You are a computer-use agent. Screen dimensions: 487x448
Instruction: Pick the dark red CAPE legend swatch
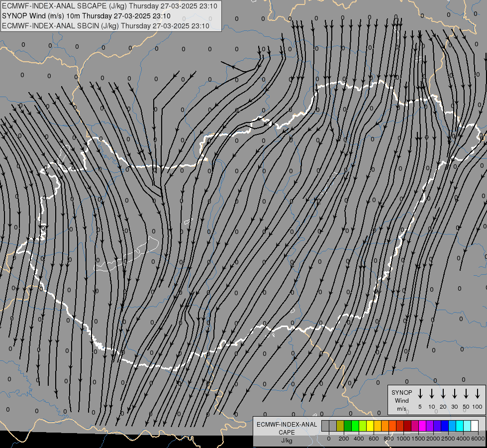407,426
